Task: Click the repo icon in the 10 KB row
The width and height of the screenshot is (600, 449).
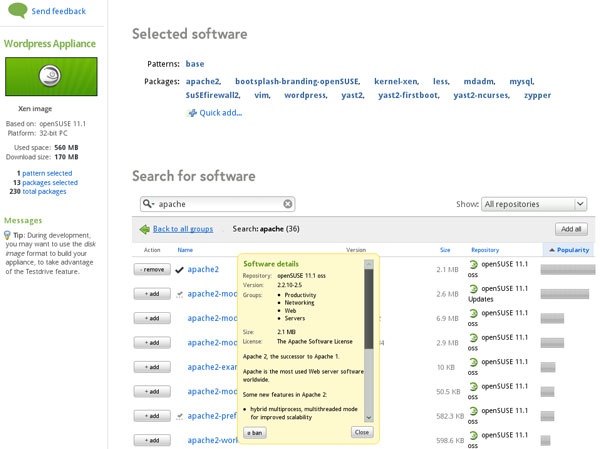Action: tap(473, 362)
